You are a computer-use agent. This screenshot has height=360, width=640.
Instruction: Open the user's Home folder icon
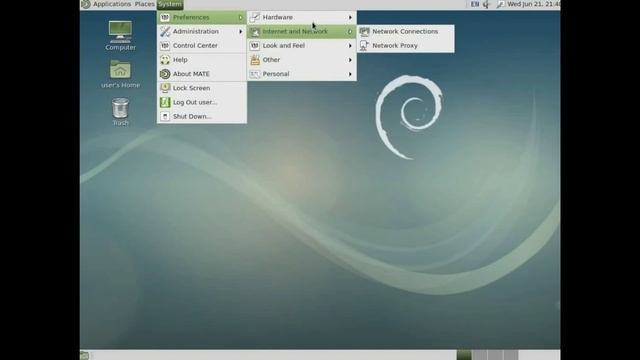click(120, 74)
